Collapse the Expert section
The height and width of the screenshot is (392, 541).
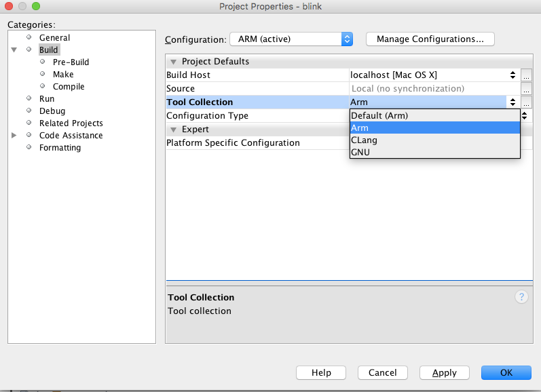[x=174, y=130]
